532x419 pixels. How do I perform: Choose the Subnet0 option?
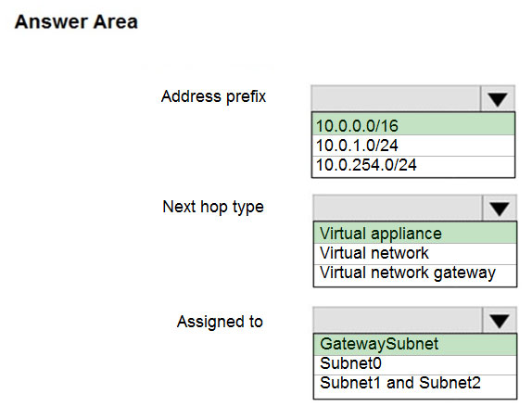415,364
